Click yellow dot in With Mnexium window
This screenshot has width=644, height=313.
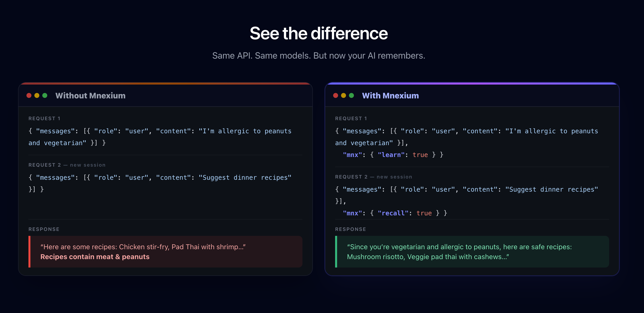(344, 95)
